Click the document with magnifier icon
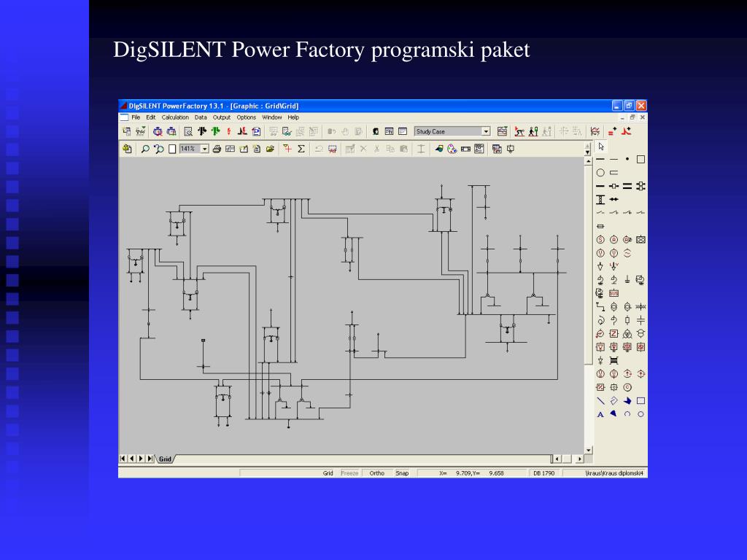This screenshot has width=747, height=560. [x=188, y=131]
